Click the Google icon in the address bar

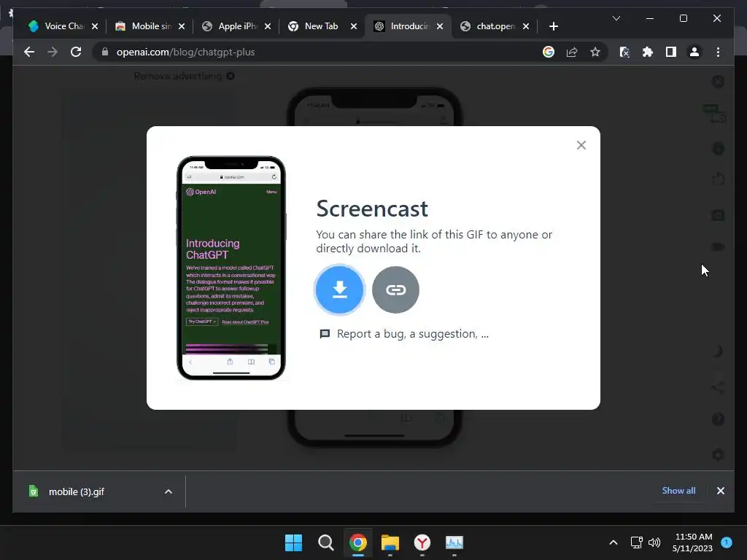click(549, 52)
